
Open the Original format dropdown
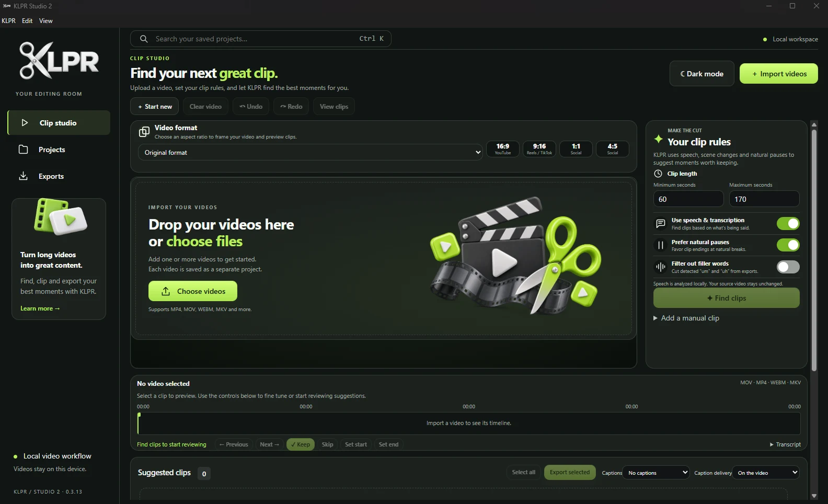point(310,152)
